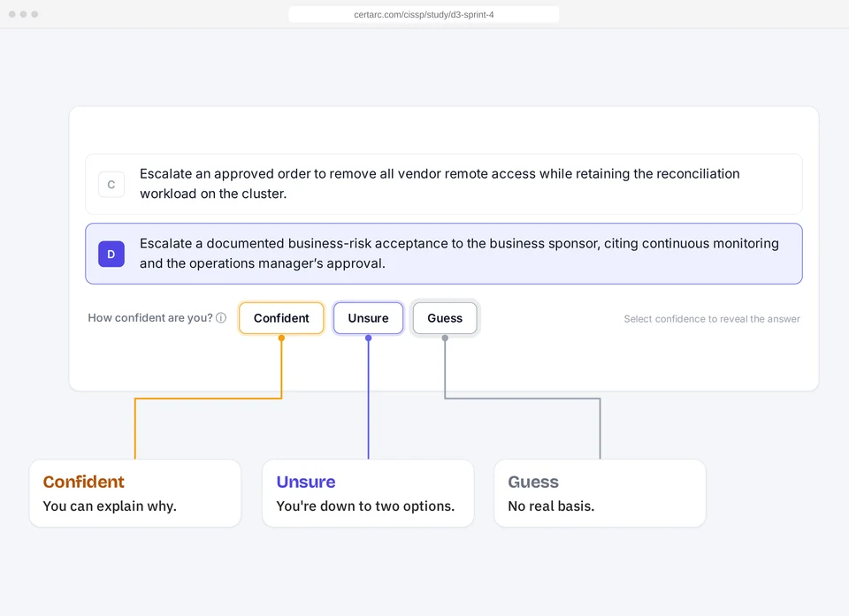Image resolution: width=849 pixels, height=616 pixels.
Task: Click the 'How confident are you?' label
Action: tap(150, 318)
